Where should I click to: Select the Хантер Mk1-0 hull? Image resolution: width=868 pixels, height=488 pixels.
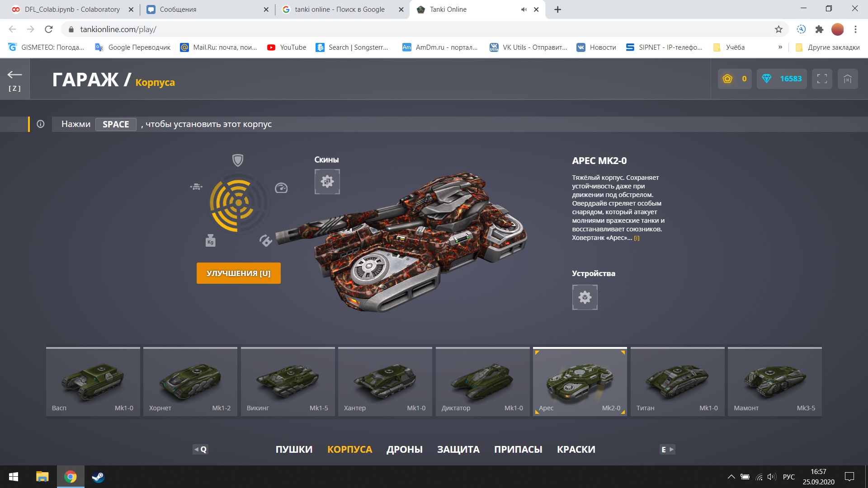[385, 382]
